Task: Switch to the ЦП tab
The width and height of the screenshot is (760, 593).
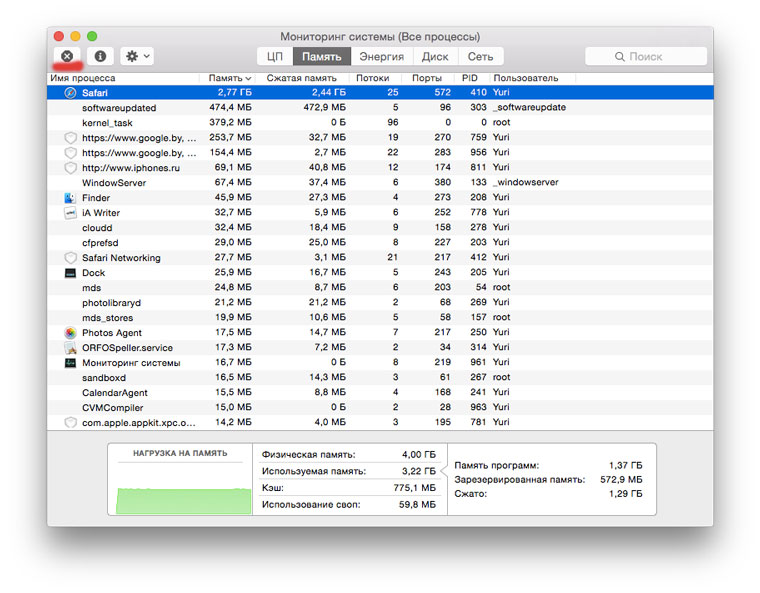Action: 274,57
